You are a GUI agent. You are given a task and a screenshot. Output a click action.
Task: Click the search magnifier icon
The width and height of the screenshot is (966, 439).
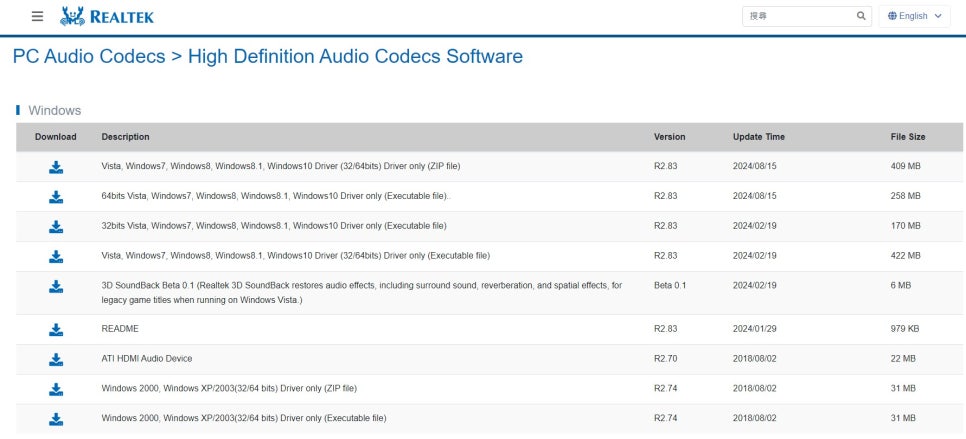[x=861, y=17]
